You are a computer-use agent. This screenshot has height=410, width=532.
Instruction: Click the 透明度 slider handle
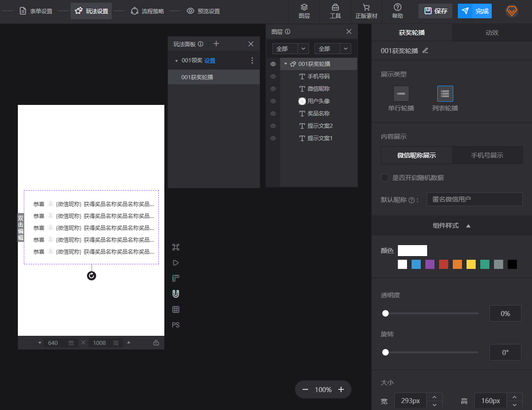point(385,313)
